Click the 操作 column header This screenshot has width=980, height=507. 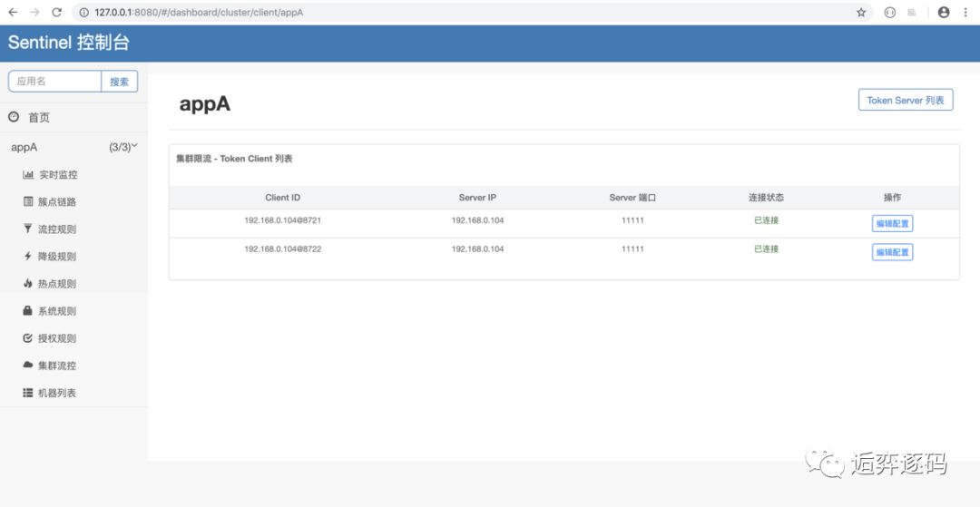[x=893, y=198]
